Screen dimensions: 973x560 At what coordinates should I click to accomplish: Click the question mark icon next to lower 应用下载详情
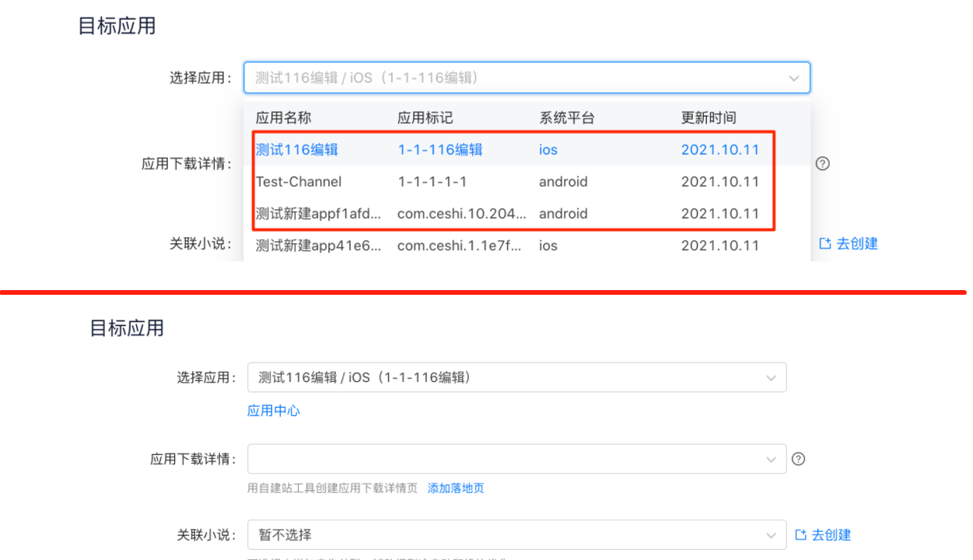(x=798, y=459)
